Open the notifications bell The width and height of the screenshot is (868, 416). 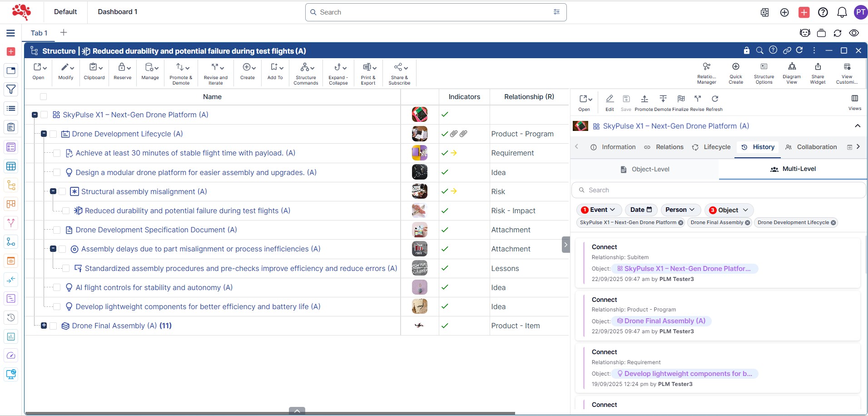pos(842,12)
